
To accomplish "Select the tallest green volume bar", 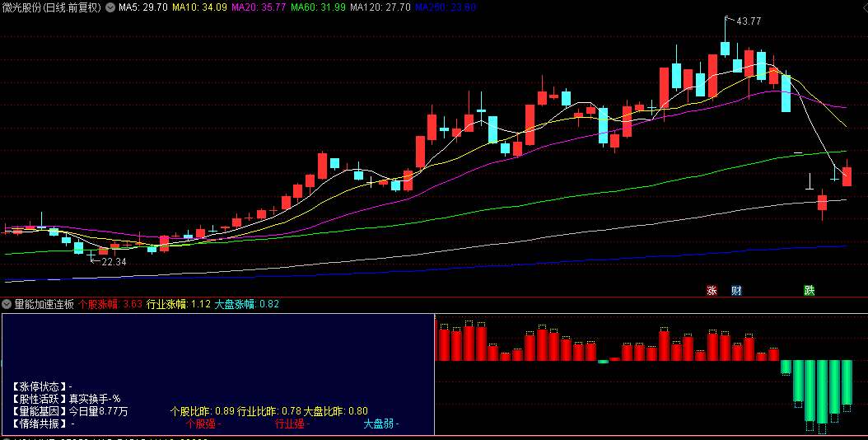I will [822, 391].
